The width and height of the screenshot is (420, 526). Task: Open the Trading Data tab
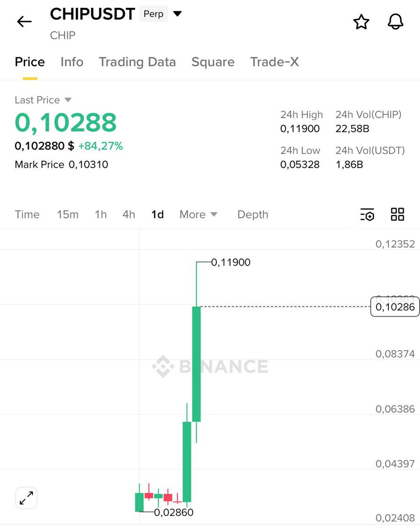[137, 62]
